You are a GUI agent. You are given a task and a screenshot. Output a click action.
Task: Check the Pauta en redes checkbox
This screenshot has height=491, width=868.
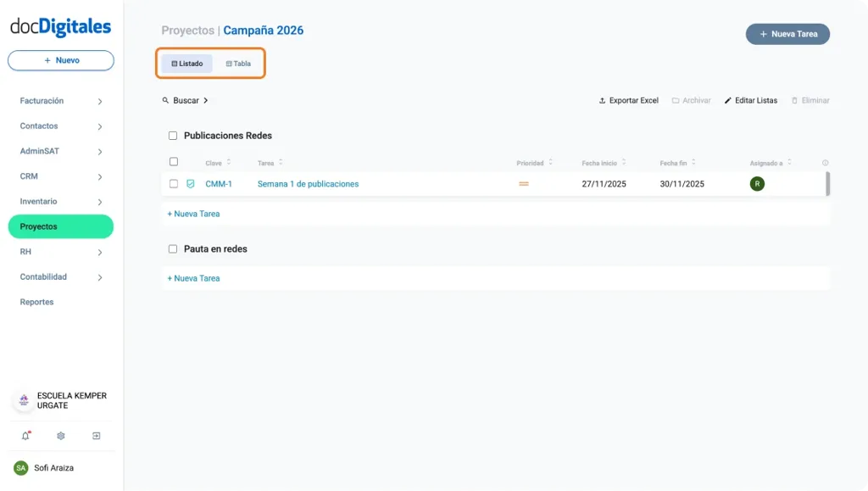(x=173, y=248)
